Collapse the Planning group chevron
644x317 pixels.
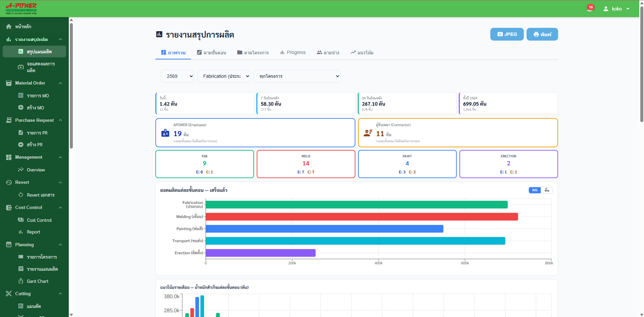[60, 245]
